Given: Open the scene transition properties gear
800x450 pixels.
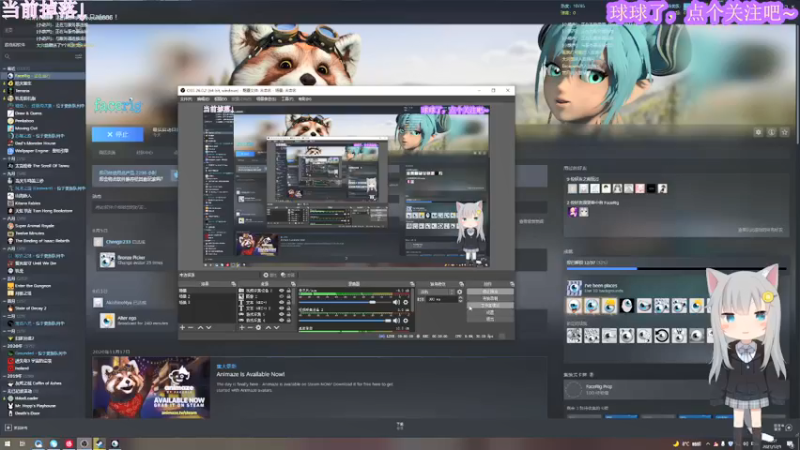Looking at the screenshot, I should (459, 292).
